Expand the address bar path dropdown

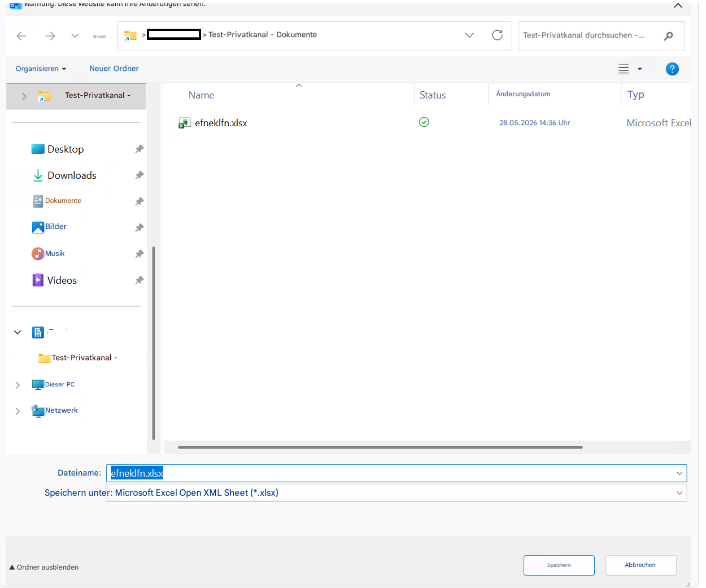tap(469, 35)
